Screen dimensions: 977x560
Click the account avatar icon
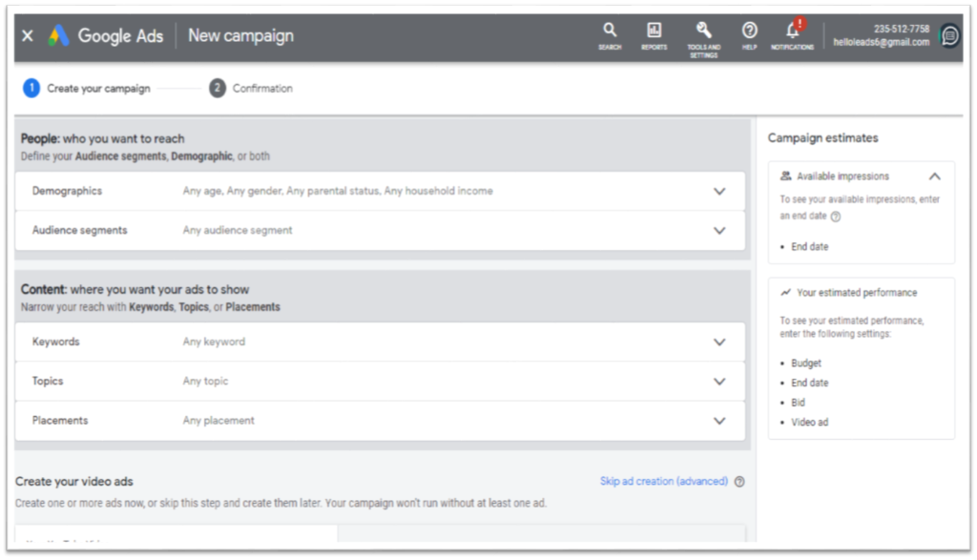[949, 36]
